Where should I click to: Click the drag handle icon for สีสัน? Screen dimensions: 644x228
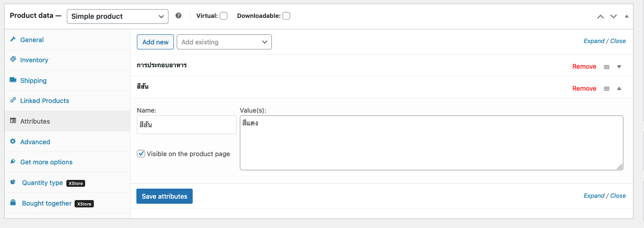coord(606,89)
